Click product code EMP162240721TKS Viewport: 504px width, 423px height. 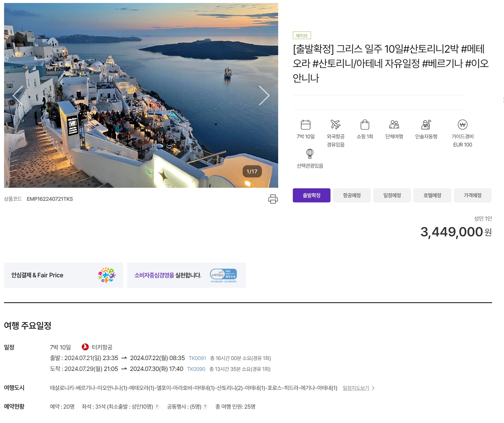(x=50, y=199)
